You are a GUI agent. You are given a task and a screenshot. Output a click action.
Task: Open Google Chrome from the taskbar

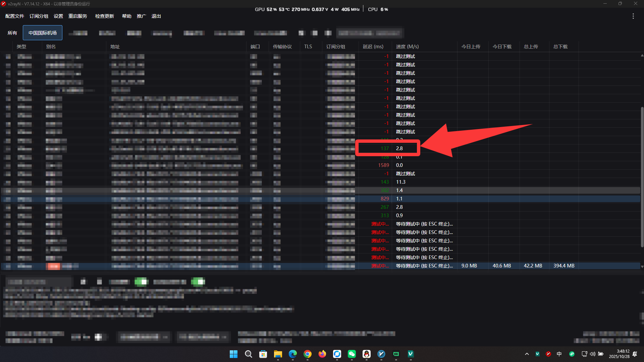click(x=307, y=354)
